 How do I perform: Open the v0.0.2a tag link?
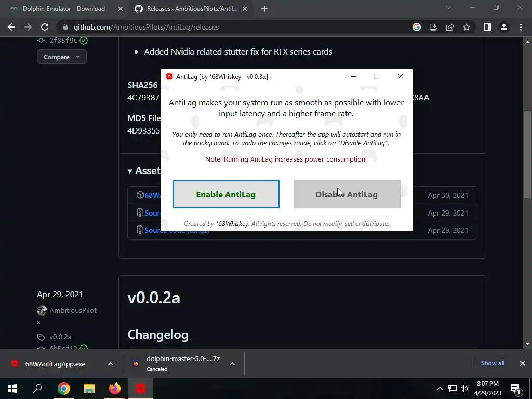(x=60, y=337)
